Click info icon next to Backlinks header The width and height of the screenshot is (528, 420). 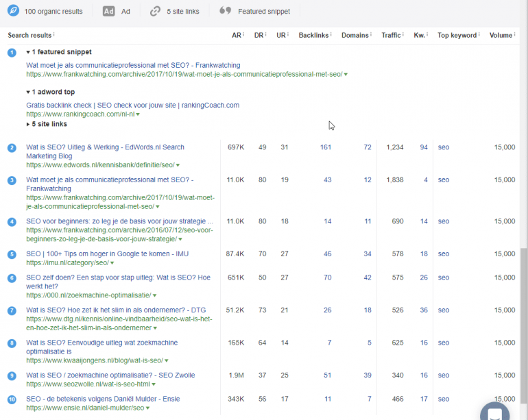[x=331, y=34]
